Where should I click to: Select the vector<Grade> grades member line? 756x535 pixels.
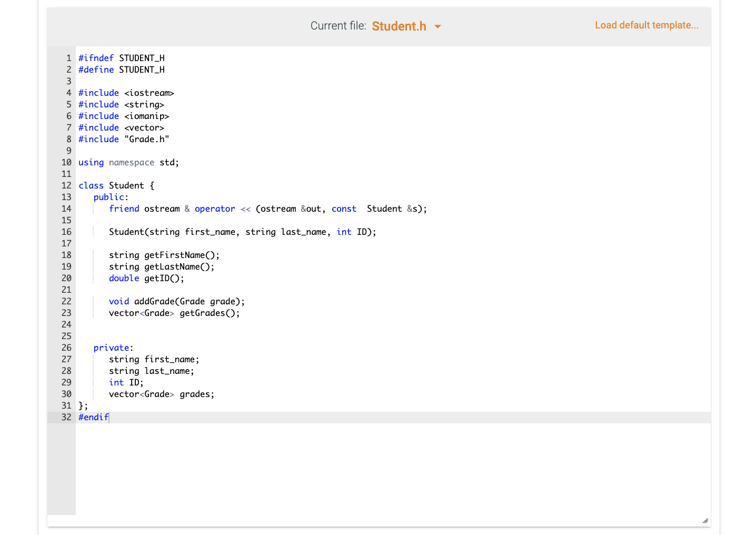coord(161,394)
